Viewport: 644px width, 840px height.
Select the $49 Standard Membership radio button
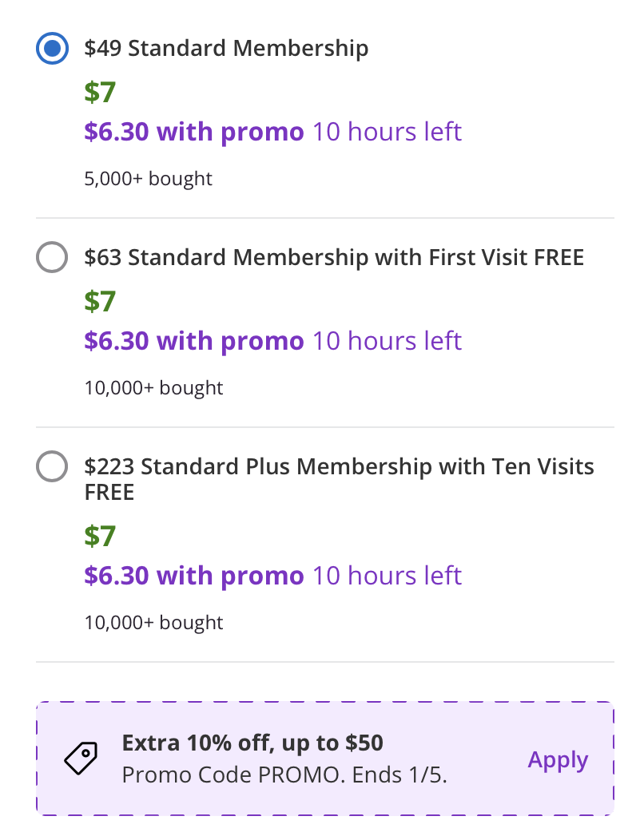click(x=53, y=49)
